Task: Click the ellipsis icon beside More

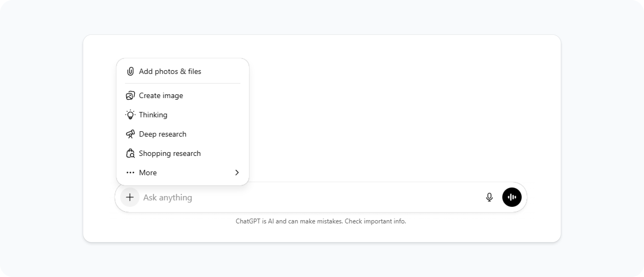Action: coord(130,173)
